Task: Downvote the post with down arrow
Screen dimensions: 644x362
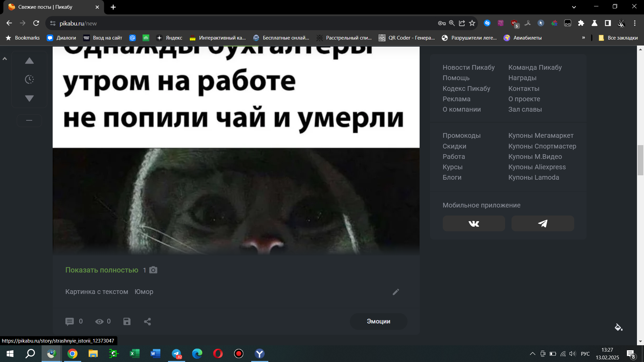Action: tap(30, 98)
